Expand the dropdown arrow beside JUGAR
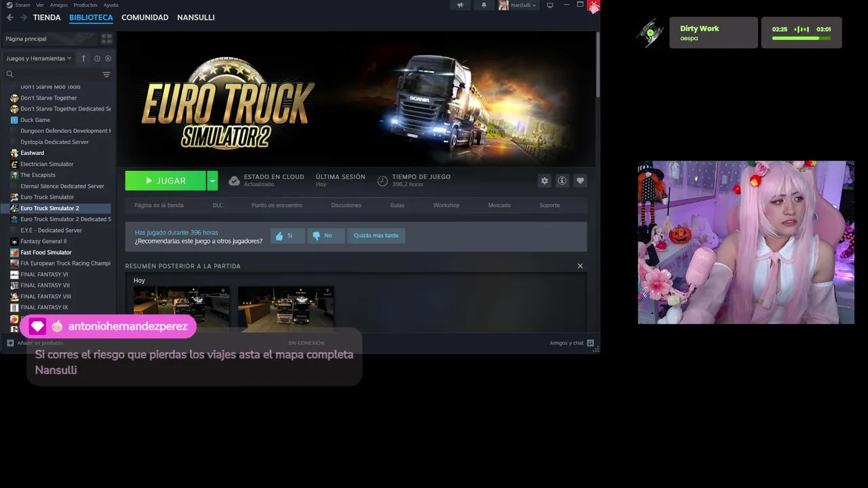Image resolution: width=868 pixels, height=488 pixels. [x=212, y=181]
